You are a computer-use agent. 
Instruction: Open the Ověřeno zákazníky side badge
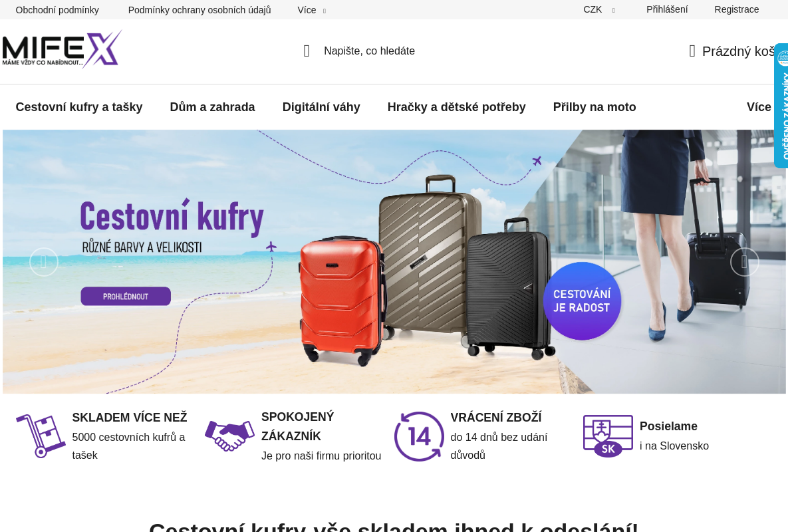[782, 106]
